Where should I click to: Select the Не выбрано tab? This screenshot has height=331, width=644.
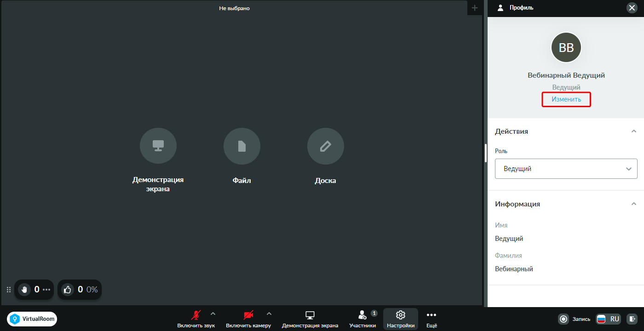(x=234, y=8)
